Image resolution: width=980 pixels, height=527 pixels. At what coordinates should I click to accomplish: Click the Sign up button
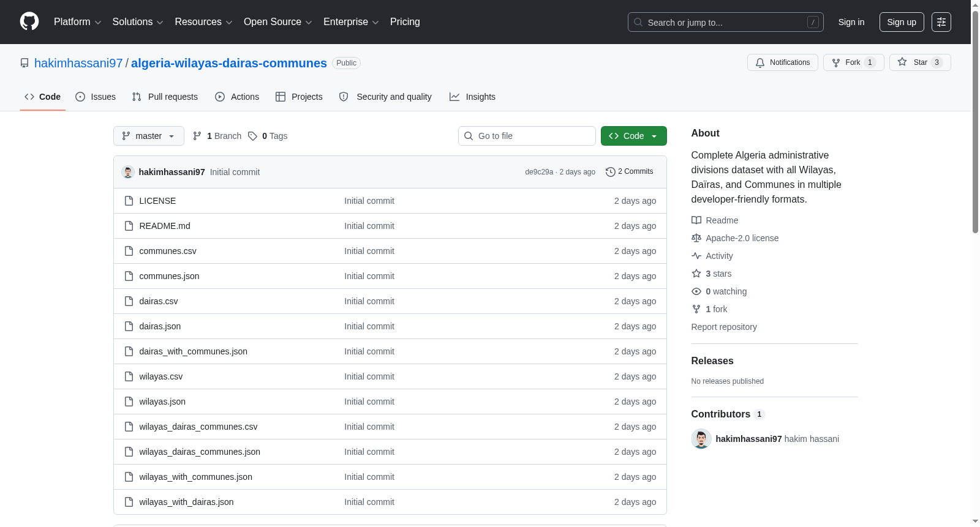pos(902,22)
